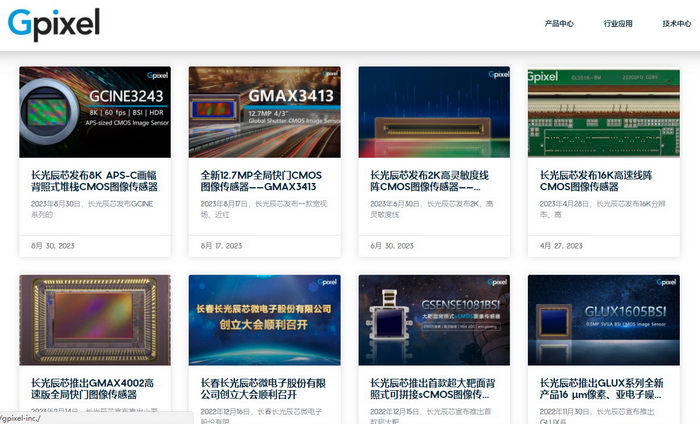Click the excerpt starting 2023年4月28日
The image size is (700, 424).
(x=603, y=209)
